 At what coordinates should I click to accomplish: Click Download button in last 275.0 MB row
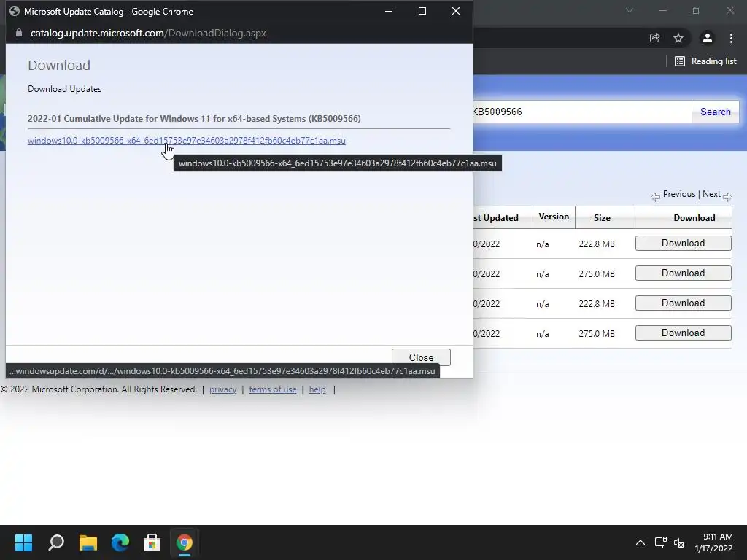click(x=683, y=332)
